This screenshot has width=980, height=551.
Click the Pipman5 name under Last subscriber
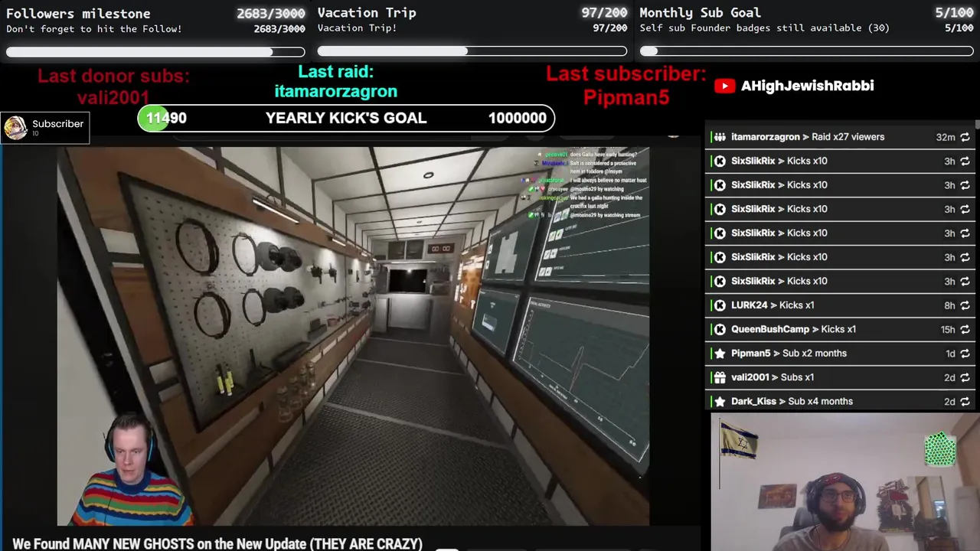626,97
